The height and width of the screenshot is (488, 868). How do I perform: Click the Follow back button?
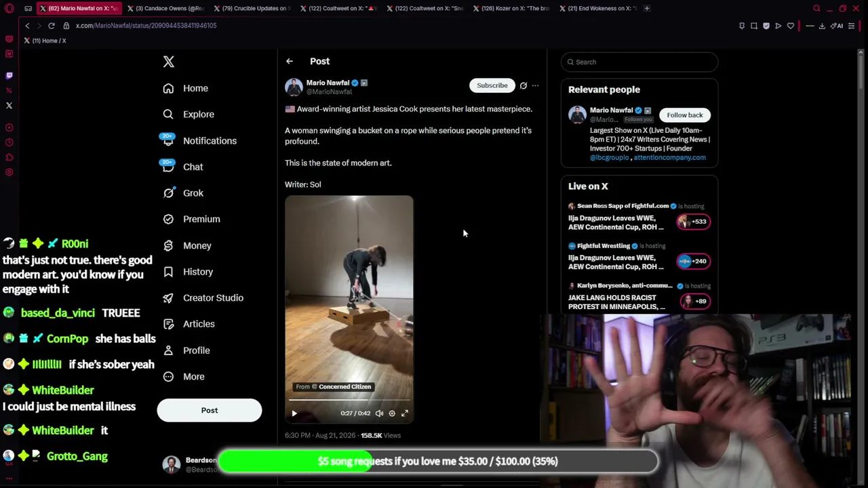[685, 115]
